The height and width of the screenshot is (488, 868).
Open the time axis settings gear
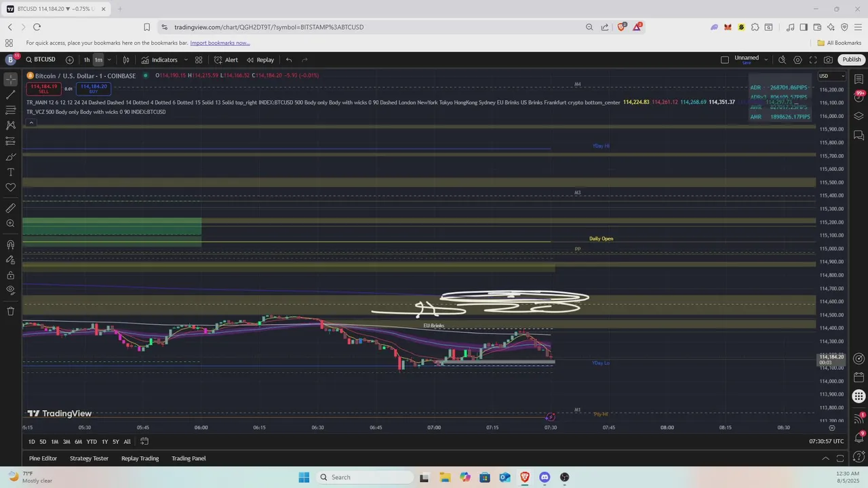pos(832,428)
